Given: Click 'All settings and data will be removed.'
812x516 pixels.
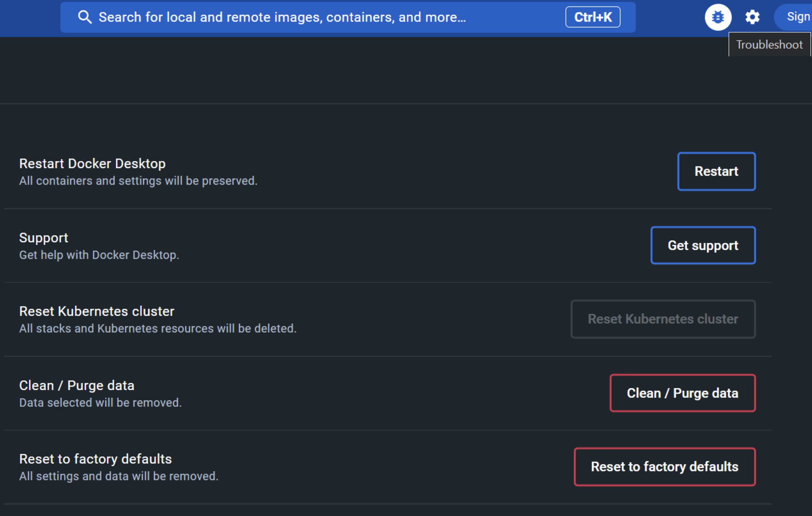Looking at the screenshot, I should [119, 476].
